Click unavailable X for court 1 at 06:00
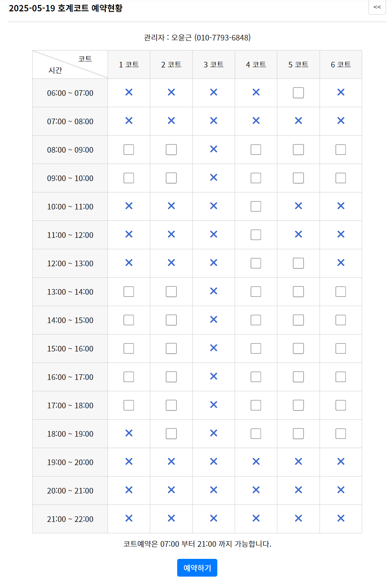This screenshot has height=583, width=392. 129,92
